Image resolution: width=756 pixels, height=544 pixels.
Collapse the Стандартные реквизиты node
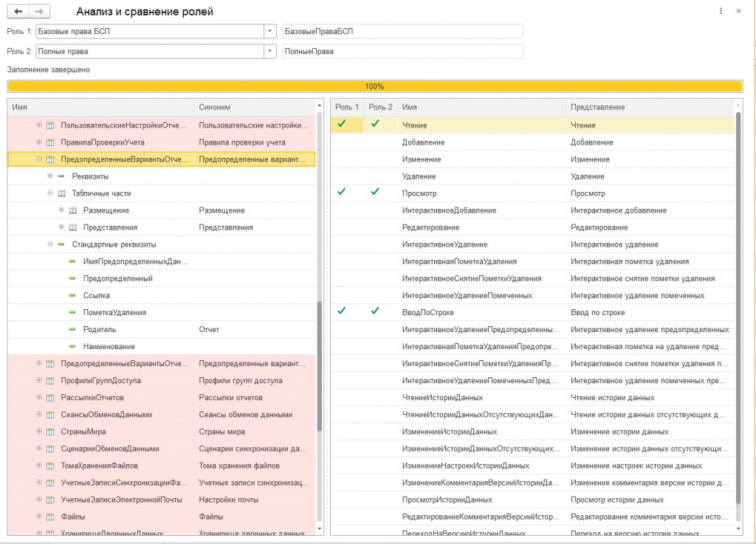click(50, 244)
